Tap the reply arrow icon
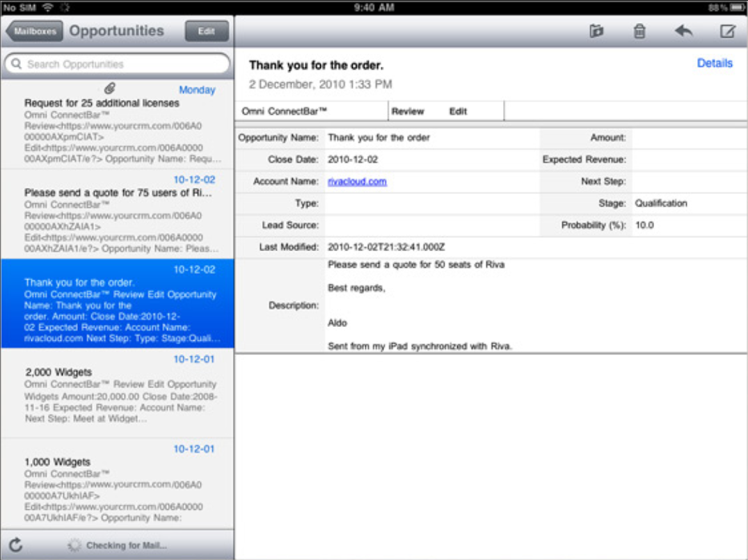 [683, 31]
